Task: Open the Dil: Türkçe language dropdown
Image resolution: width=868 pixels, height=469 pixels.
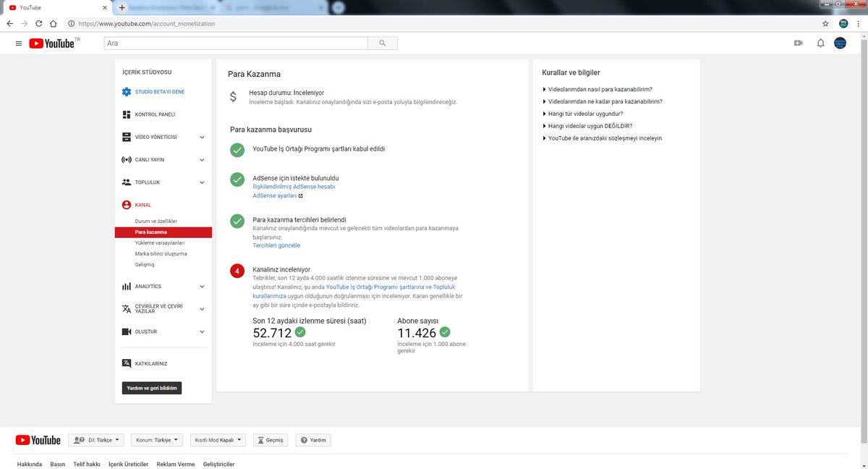Action: [96, 440]
